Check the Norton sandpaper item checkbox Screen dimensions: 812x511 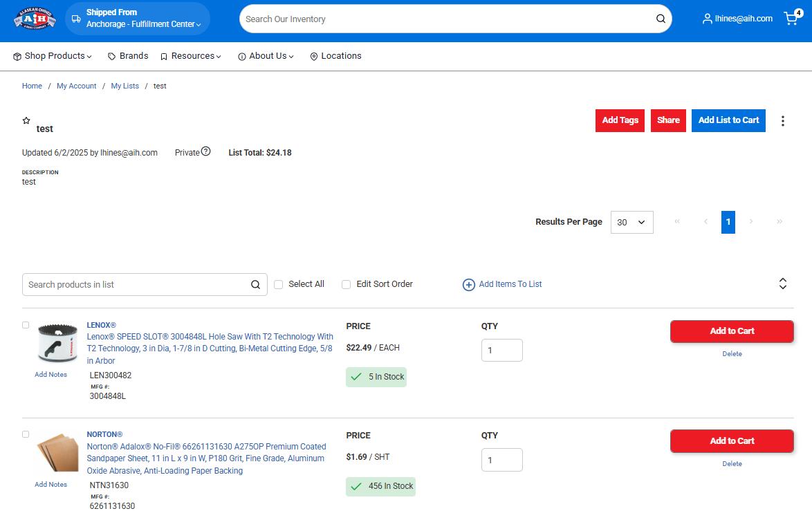(x=26, y=434)
